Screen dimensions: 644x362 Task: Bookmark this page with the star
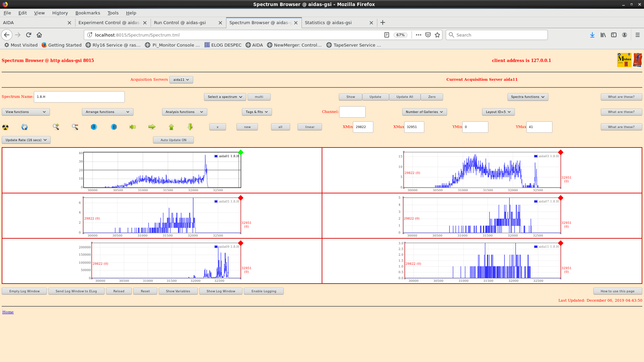437,35
